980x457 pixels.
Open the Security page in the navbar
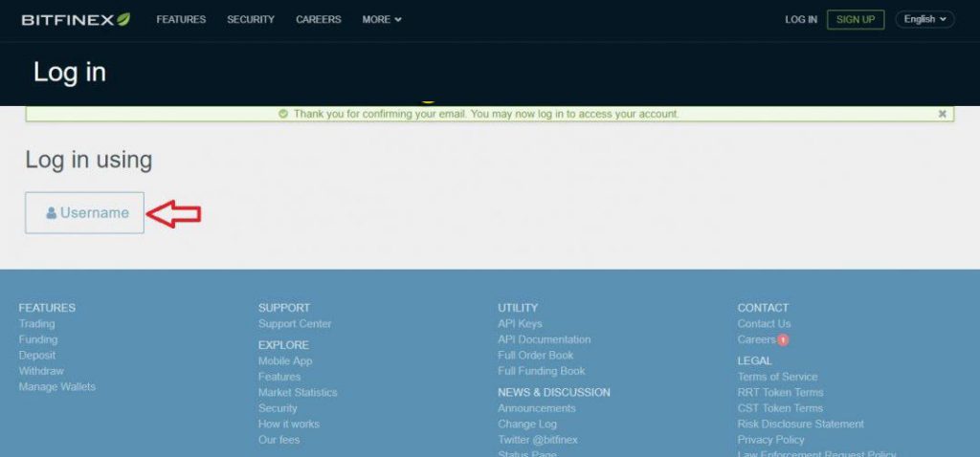click(x=251, y=19)
